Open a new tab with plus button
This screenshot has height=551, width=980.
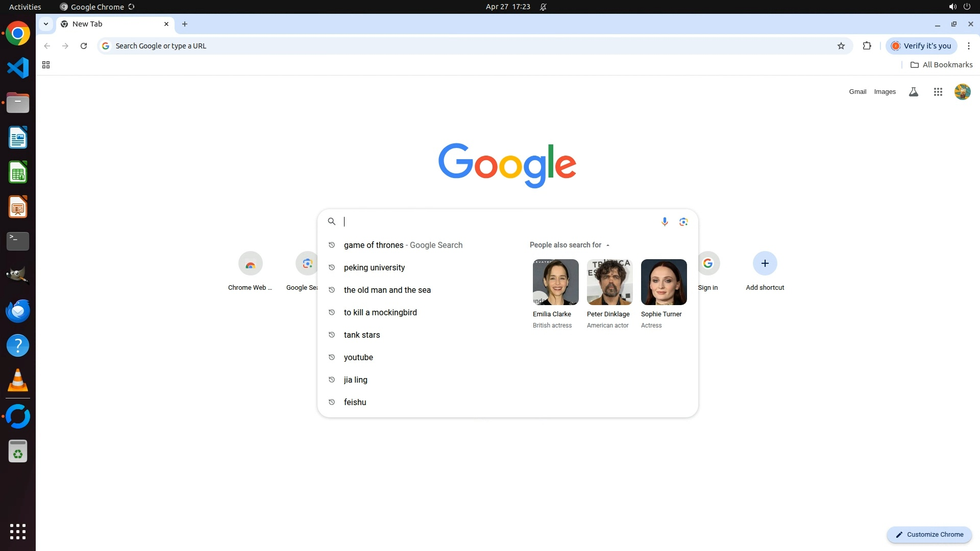(x=185, y=24)
